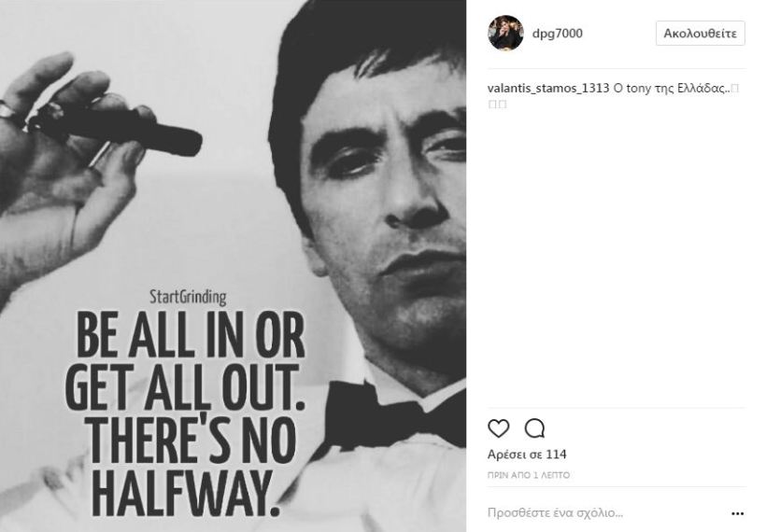Click the emoji placeholder boxes in the comment
766x532 pixels.
click(x=497, y=104)
